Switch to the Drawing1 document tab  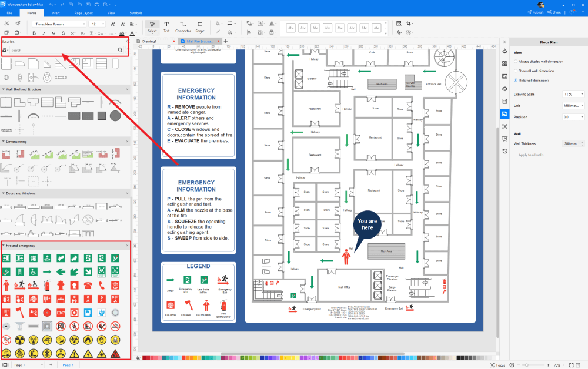[149, 41]
